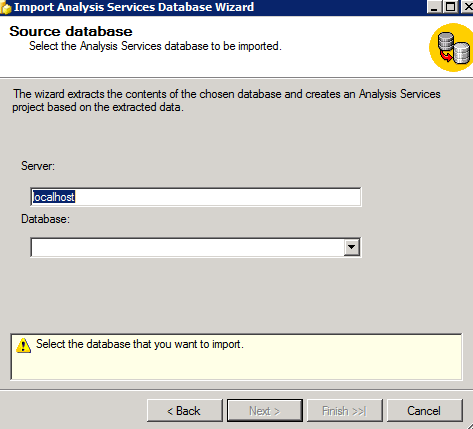Minimize the Import Analysis Services Database Wizard
The height and width of the screenshot is (429, 473).
(x=434, y=7)
